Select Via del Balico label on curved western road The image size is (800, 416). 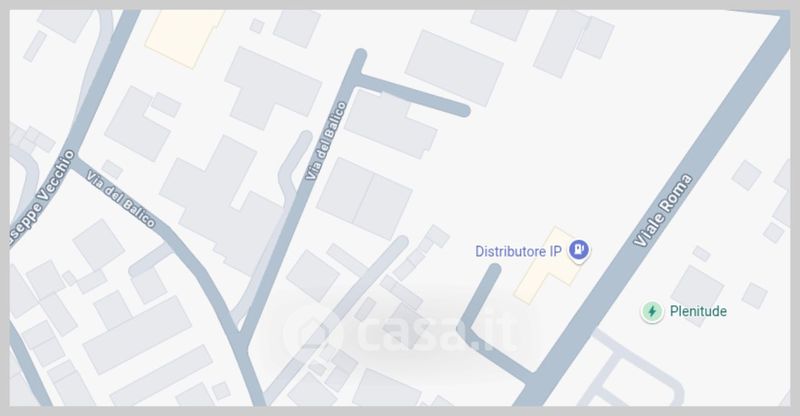120,199
